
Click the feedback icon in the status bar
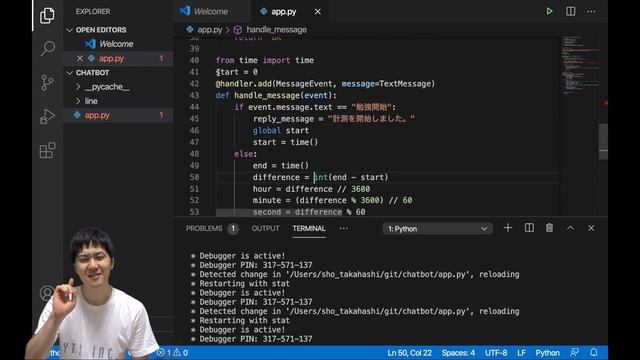[x=575, y=352]
